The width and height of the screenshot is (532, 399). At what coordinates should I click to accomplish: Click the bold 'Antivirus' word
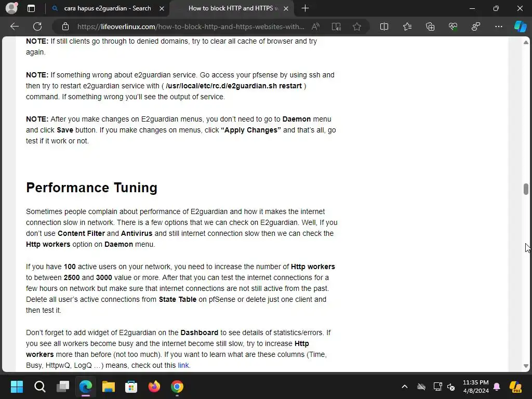(x=137, y=233)
